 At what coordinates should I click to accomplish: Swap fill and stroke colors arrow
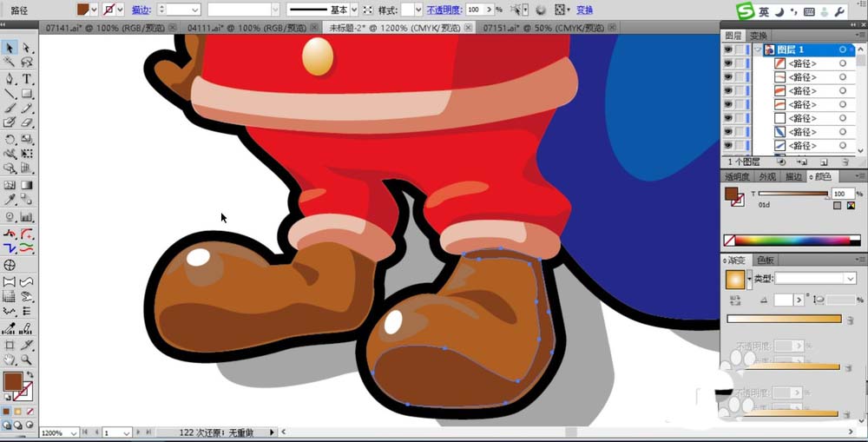pos(30,375)
